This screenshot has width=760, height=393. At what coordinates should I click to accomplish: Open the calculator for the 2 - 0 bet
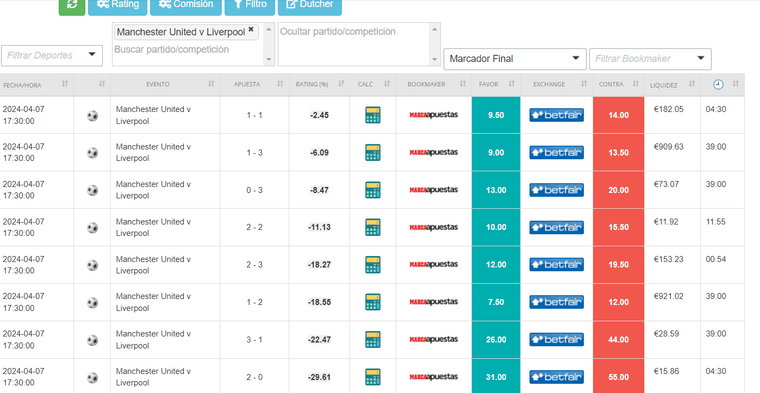click(373, 377)
